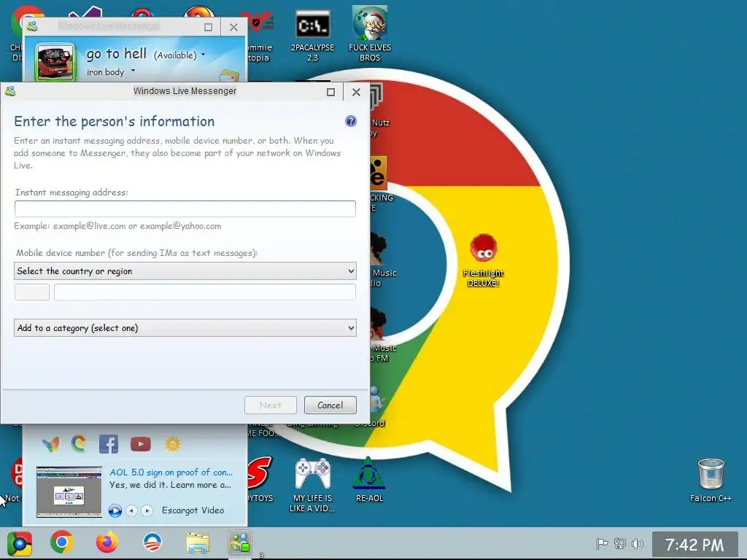Open the Obama logo taskbar icon
The image size is (747, 560).
152,542
